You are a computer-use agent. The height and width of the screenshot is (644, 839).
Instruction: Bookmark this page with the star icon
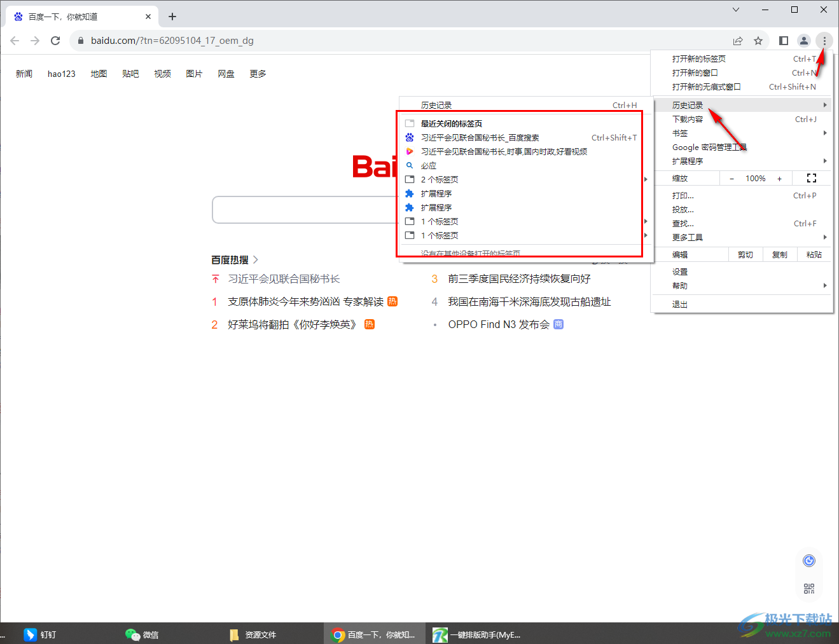click(x=758, y=40)
